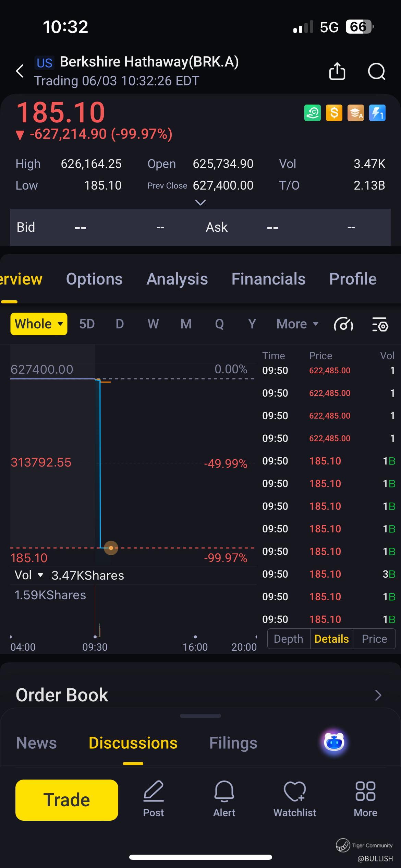401x868 pixels.
Task: Tap the T/O value 2.13B
Action: (x=369, y=185)
